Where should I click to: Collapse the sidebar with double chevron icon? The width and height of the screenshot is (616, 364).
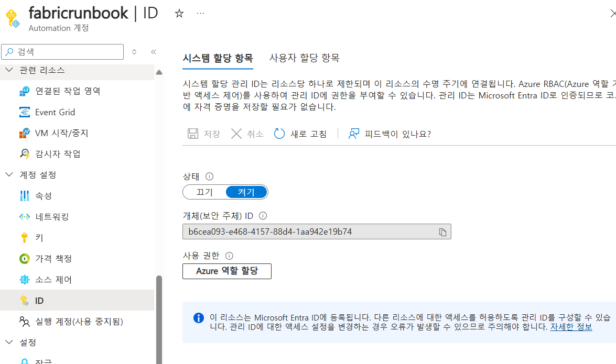(x=154, y=52)
